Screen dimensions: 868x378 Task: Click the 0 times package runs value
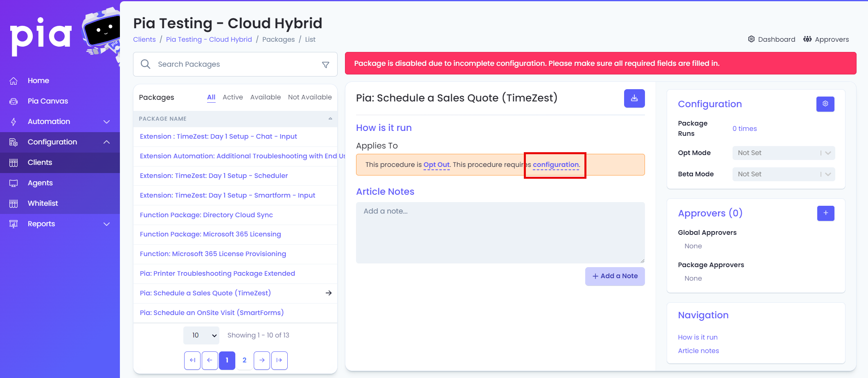(x=744, y=129)
